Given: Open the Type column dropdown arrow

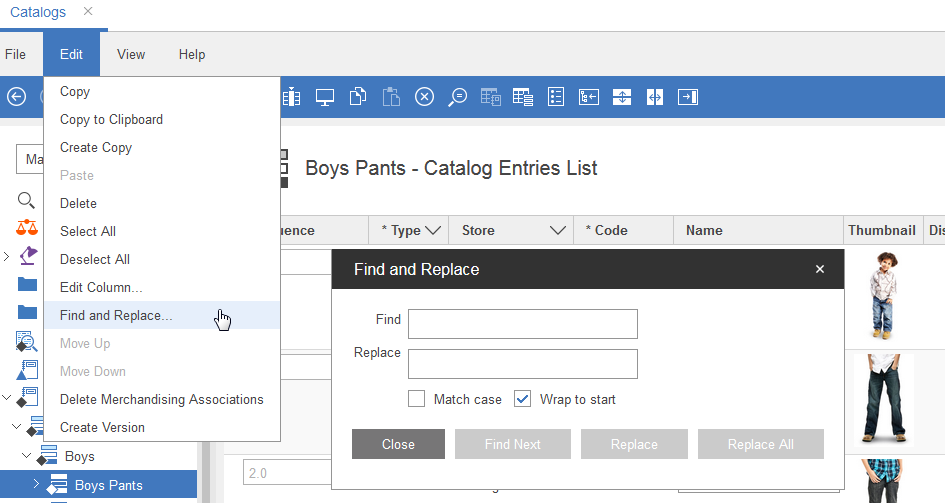Looking at the screenshot, I should tap(433, 230).
